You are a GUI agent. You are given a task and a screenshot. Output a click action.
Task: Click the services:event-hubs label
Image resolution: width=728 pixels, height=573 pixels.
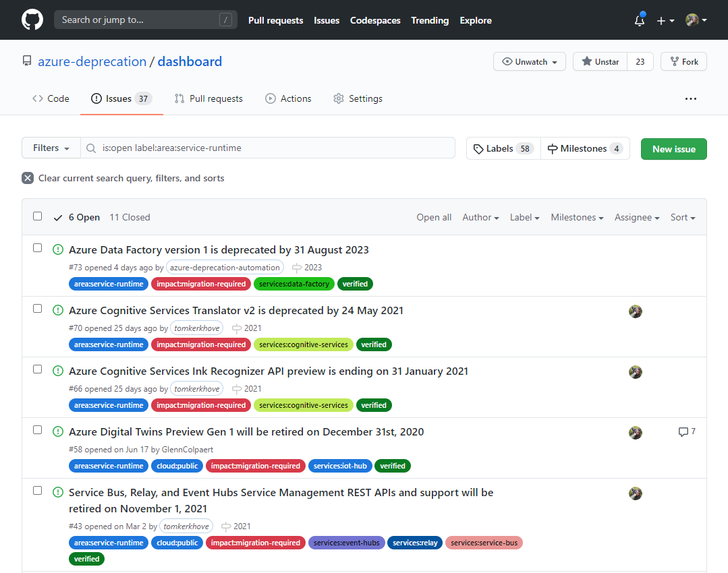click(346, 543)
